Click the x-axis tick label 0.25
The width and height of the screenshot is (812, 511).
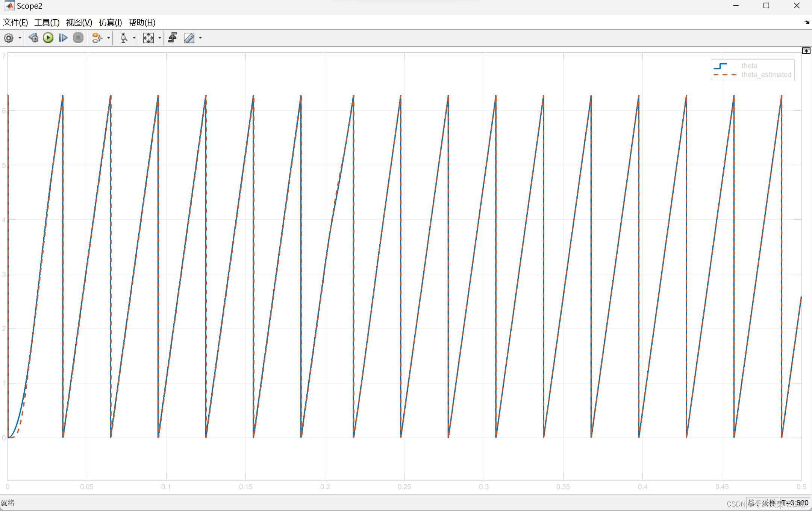tap(404, 487)
